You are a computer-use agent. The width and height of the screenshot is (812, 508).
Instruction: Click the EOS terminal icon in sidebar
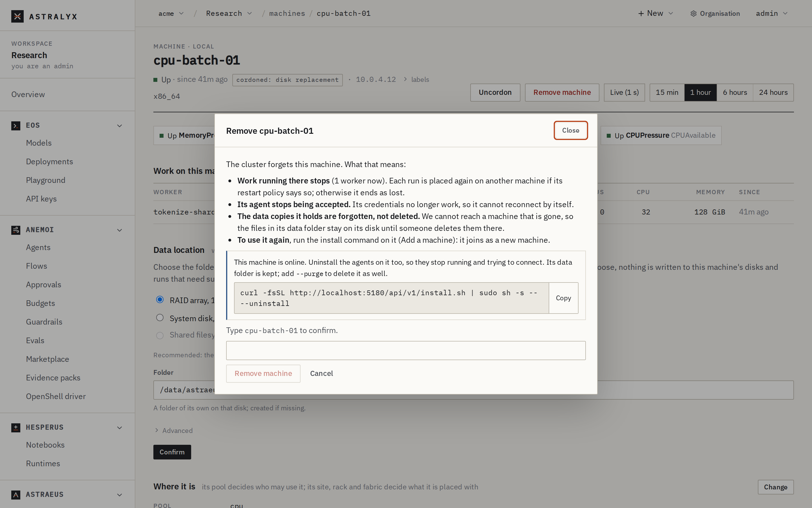click(16, 126)
